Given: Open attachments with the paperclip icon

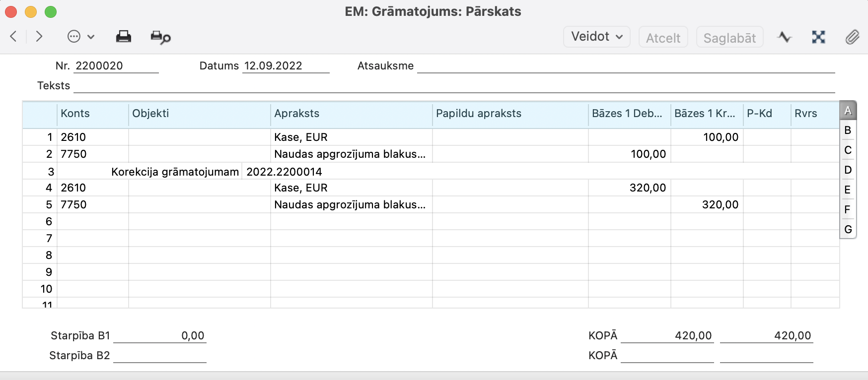Looking at the screenshot, I should point(852,37).
